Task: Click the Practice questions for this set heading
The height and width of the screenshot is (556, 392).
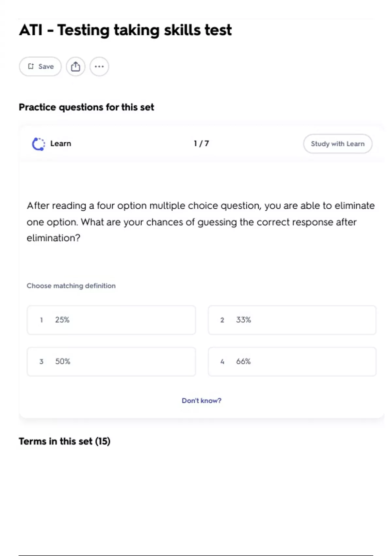Action: [x=86, y=107]
